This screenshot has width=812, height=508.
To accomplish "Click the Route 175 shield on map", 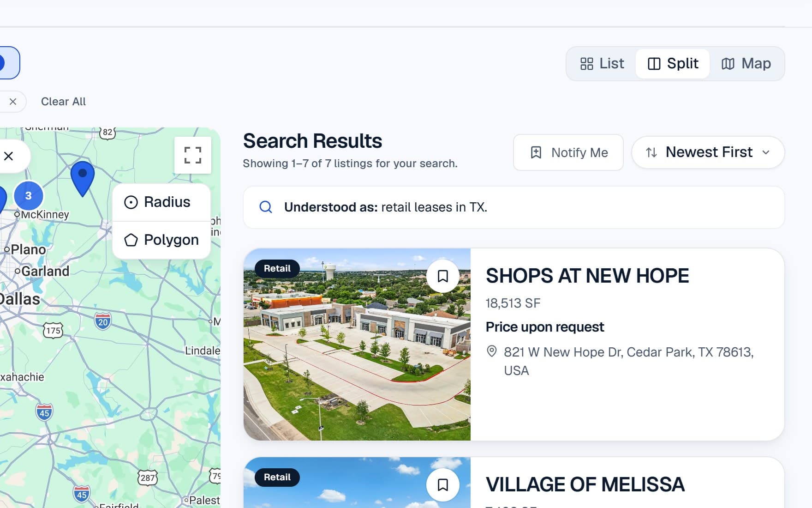I will pos(53,331).
